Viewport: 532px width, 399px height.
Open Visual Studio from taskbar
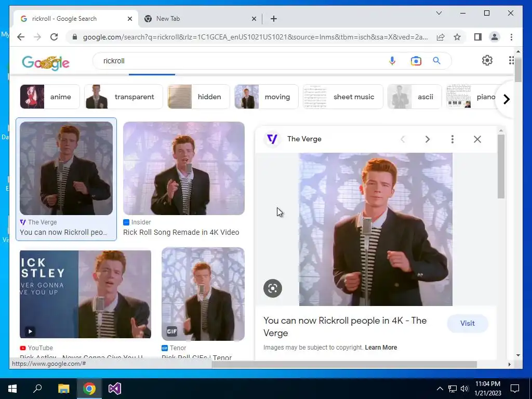pyautogui.click(x=115, y=389)
